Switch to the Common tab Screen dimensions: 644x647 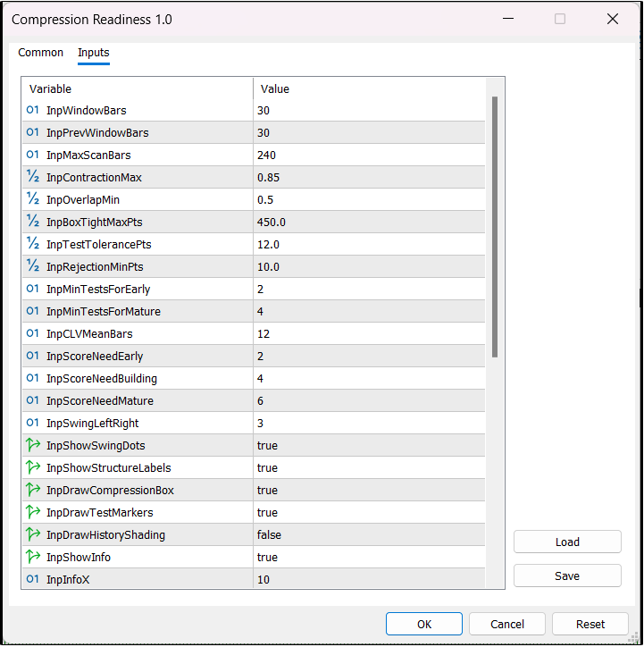point(41,53)
